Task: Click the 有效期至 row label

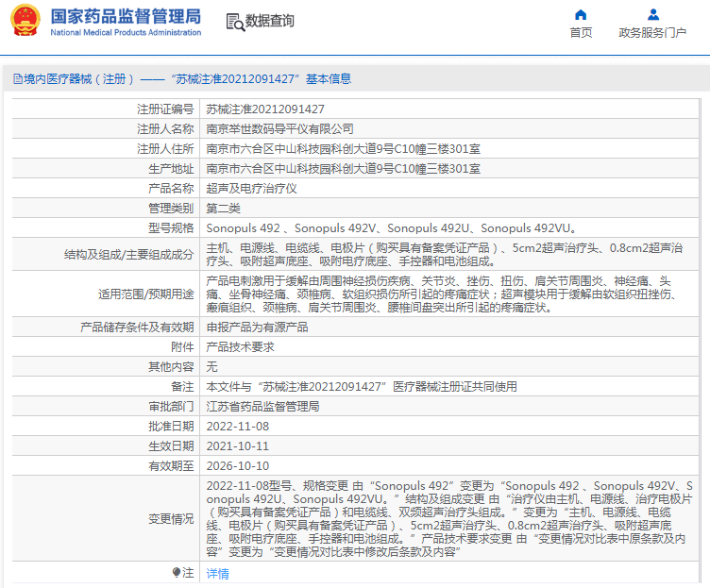Action: pos(171,466)
